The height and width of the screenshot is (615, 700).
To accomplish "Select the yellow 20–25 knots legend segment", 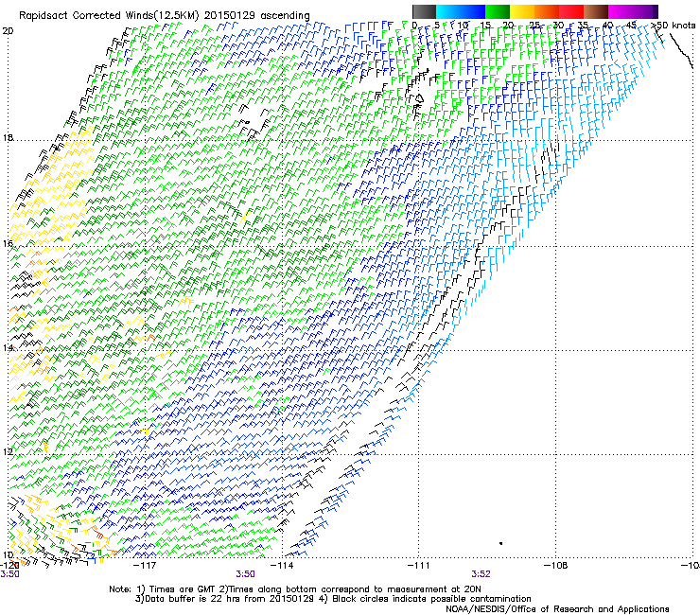I will [x=522, y=11].
